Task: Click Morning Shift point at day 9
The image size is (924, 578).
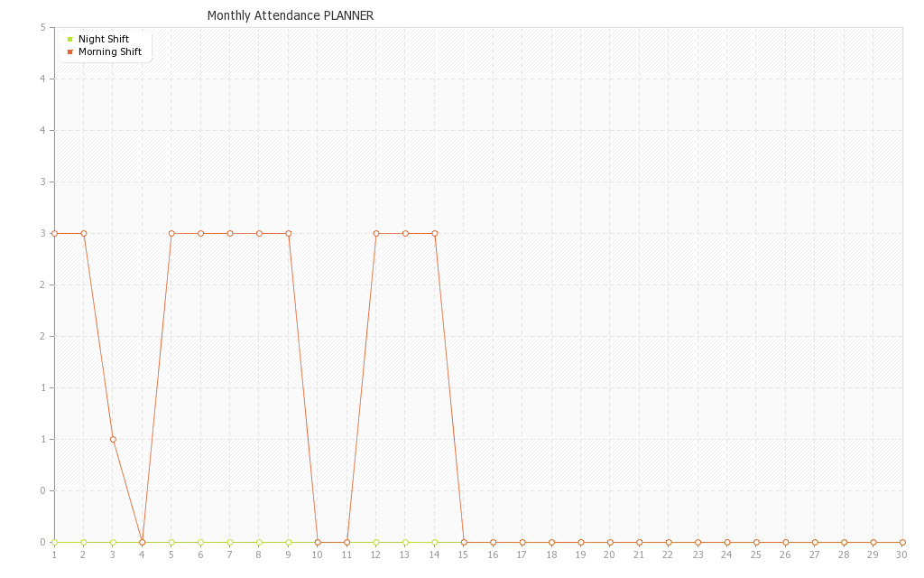Action: pyautogui.click(x=289, y=233)
